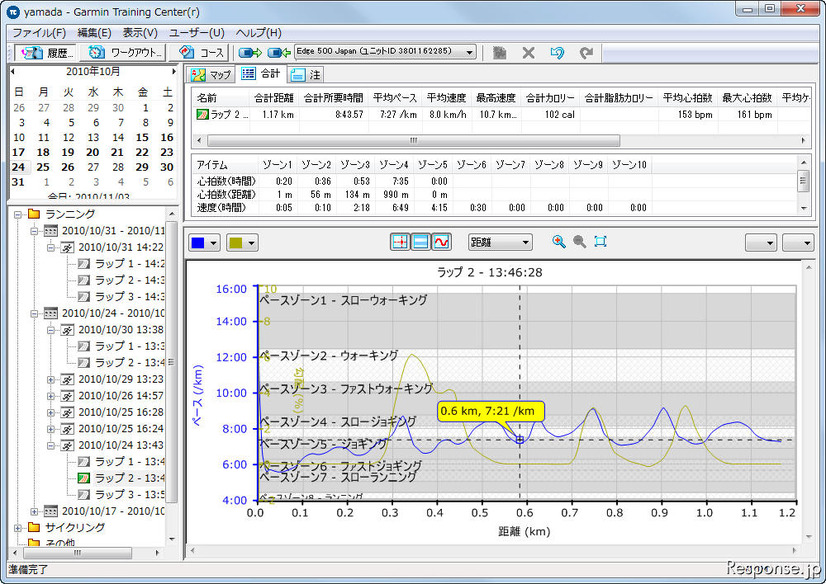The image size is (826, 584).
Task: Click the olive series color swatch
Action: click(236, 243)
